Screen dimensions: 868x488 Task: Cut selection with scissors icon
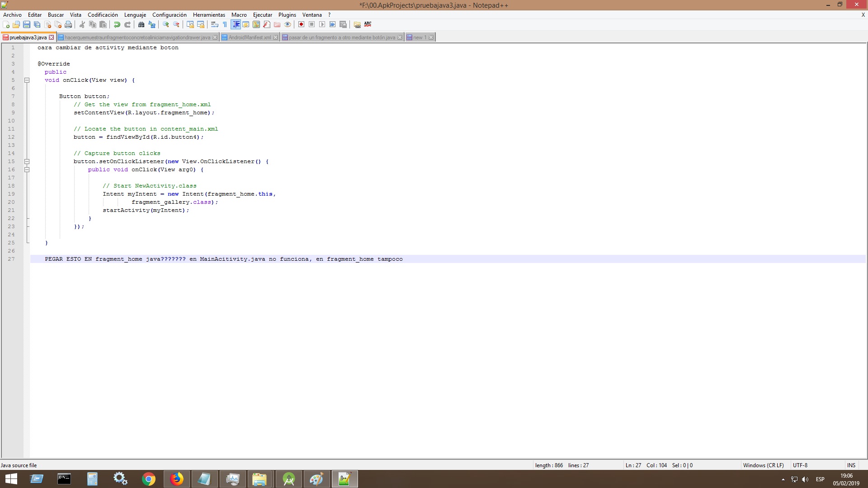point(82,24)
